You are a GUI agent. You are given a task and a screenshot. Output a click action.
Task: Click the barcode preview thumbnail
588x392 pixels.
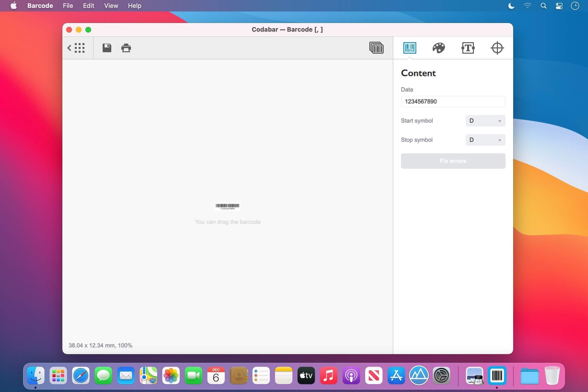click(227, 207)
